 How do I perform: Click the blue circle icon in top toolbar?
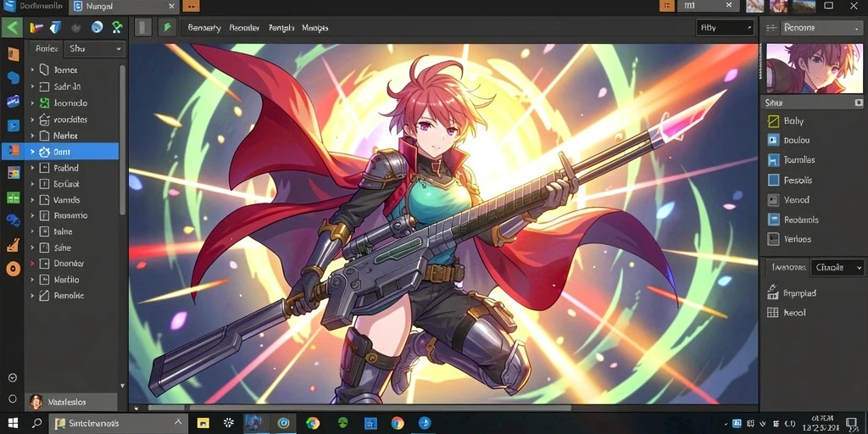pos(97,27)
